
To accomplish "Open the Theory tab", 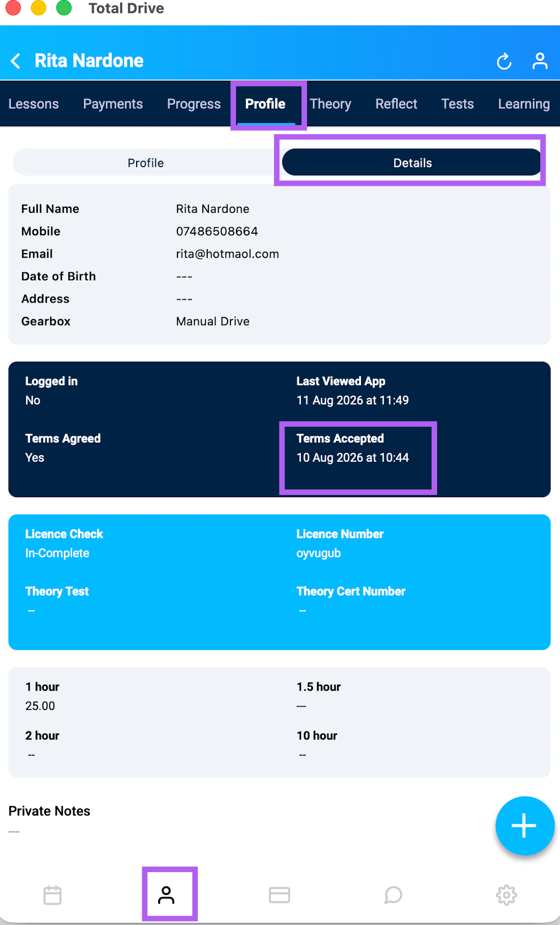I will (330, 104).
